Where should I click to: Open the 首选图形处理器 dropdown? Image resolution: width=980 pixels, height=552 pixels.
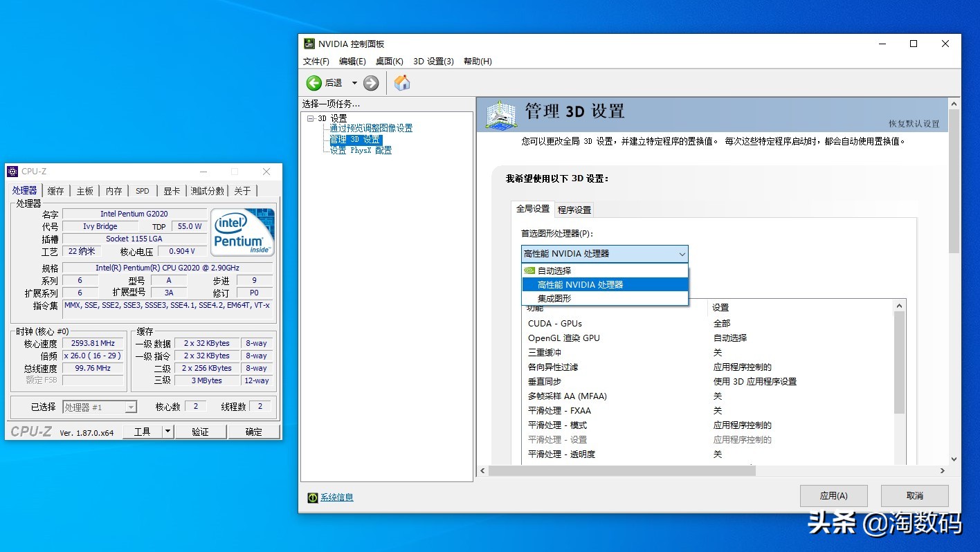tap(682, 254)
